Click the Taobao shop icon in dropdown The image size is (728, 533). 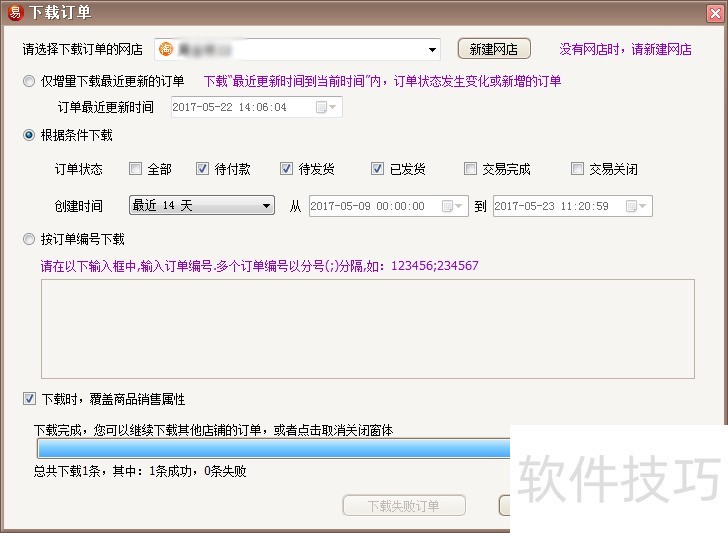[166, 49]
